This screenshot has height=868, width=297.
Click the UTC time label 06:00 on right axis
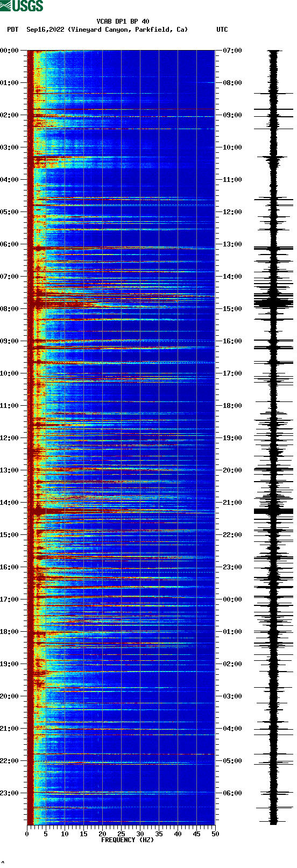coord(232,793)
